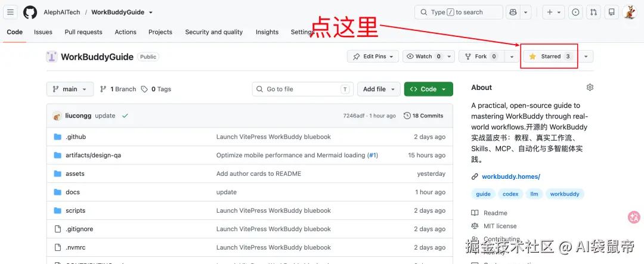Viewport: 644px width, 264px height.
Task: Go to GitHub home via Octocat logo
Action: [x=30, y=13]
